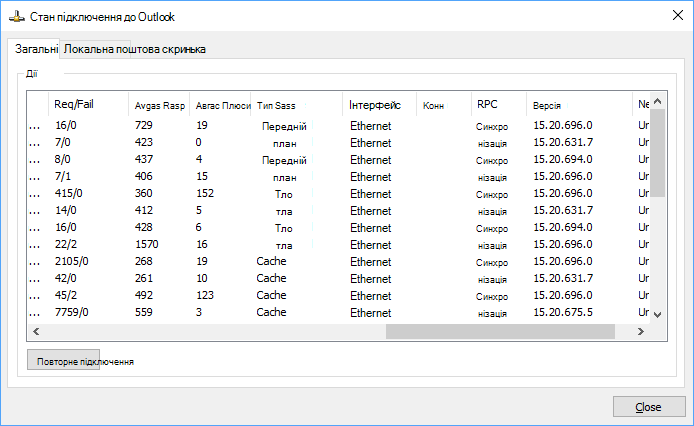The height and width of the screenshot is (426, 694).
Task: Select the 42/0 Req/Fail cell
Action: [66, 278]
